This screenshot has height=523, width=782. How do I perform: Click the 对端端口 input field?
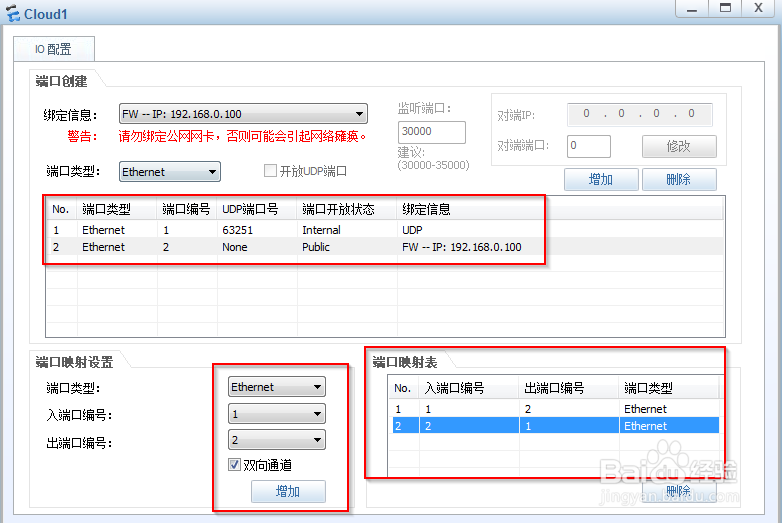pos(588,146)
